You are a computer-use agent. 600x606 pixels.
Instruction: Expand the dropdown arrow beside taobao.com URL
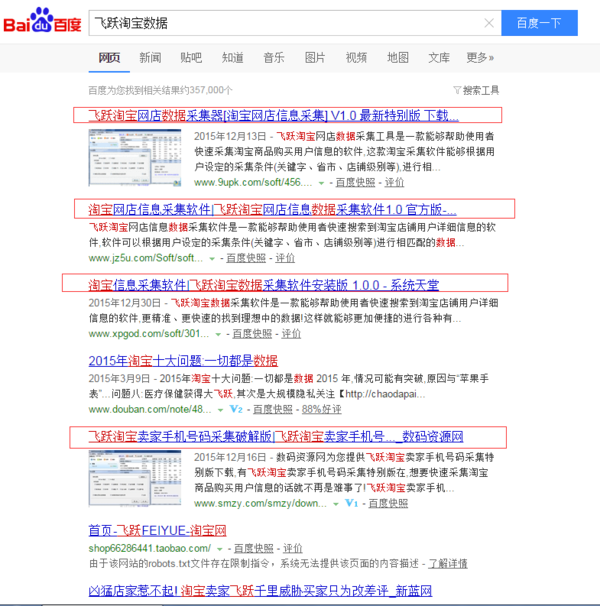[x=220, y=549]
